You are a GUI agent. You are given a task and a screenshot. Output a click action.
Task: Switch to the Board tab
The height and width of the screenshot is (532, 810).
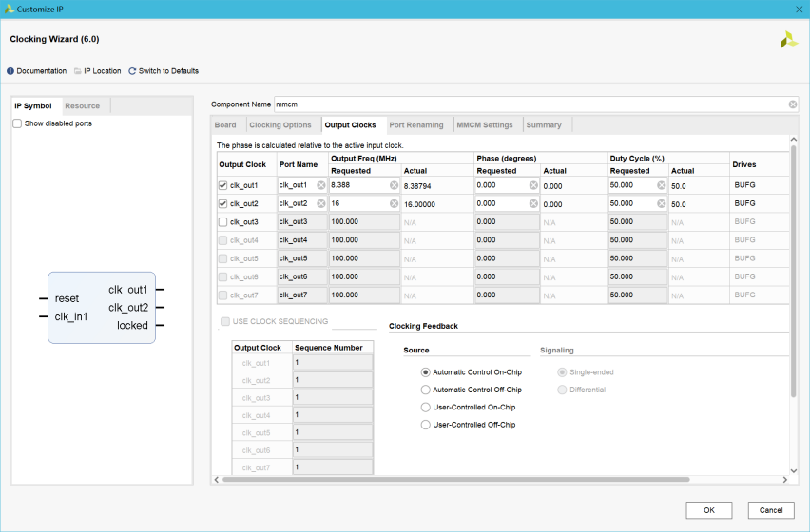[x=225, y=125]
